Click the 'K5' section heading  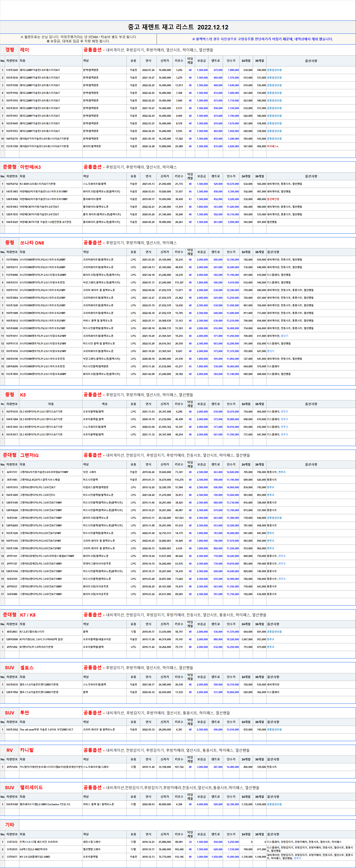[x=23, y=395]
